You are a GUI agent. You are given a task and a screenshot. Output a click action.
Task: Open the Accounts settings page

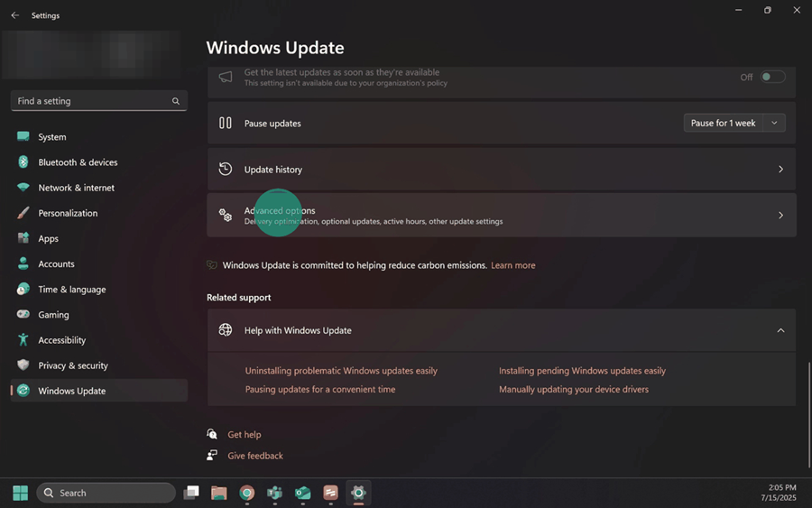[x=56, y=264]
